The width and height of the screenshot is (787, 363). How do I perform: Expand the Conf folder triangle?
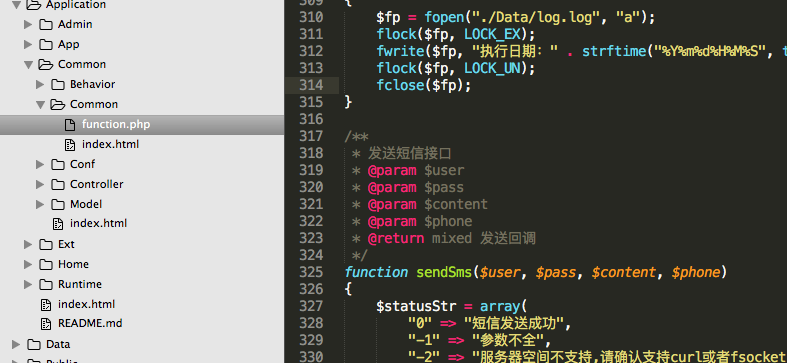point(40,164)
